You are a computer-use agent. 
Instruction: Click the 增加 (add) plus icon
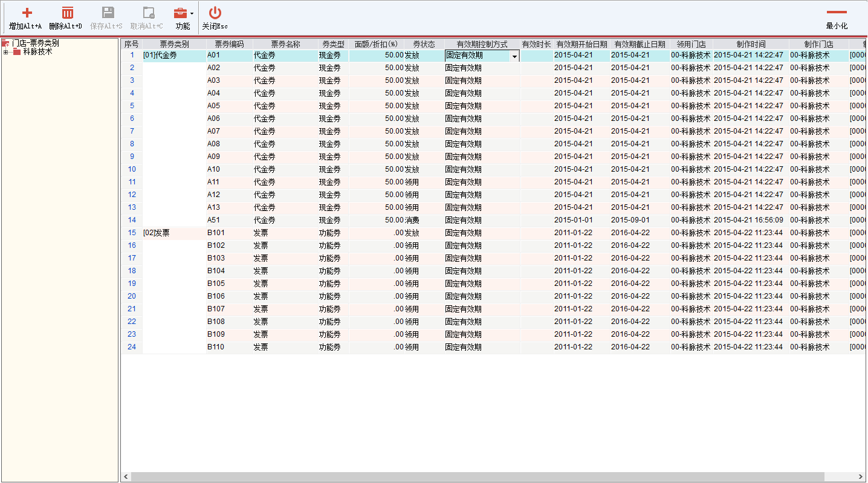27,13
